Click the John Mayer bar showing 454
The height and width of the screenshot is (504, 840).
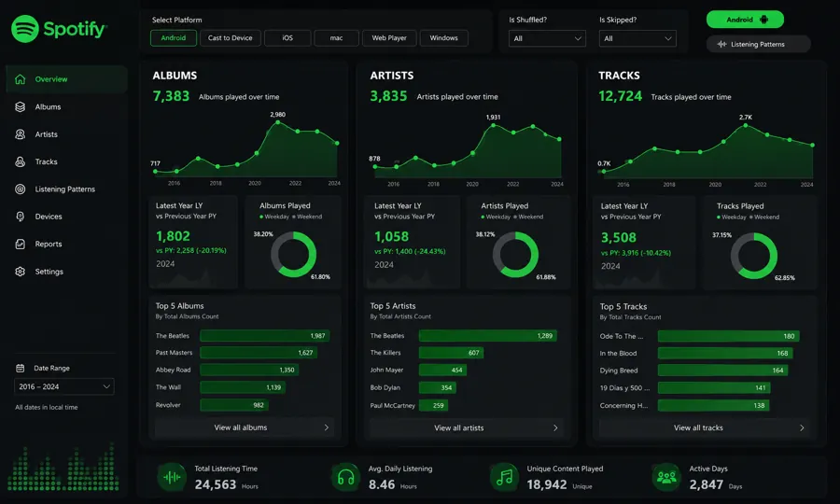[442, 370]
